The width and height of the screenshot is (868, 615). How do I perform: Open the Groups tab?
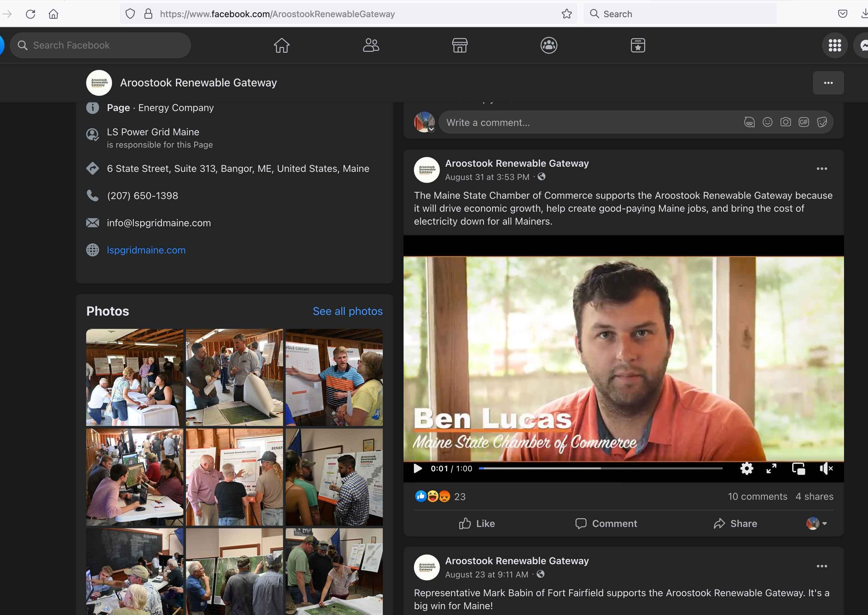[x=549, y=45]
